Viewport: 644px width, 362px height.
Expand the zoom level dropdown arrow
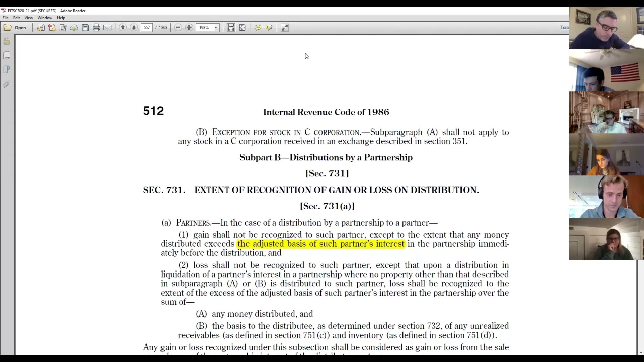216,28
